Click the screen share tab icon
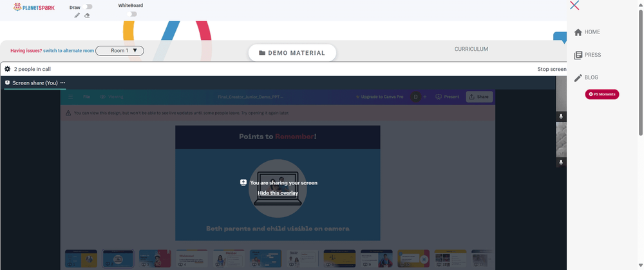 (x=7, y=82)
